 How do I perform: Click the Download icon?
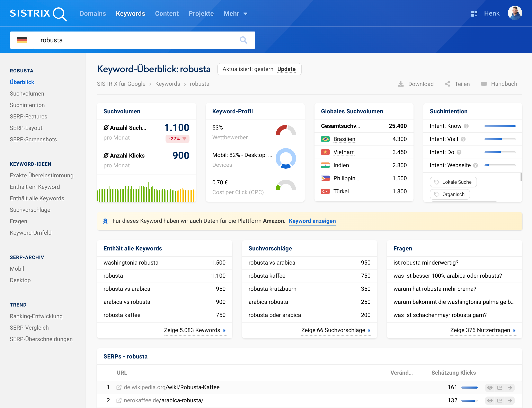(401, 84)
